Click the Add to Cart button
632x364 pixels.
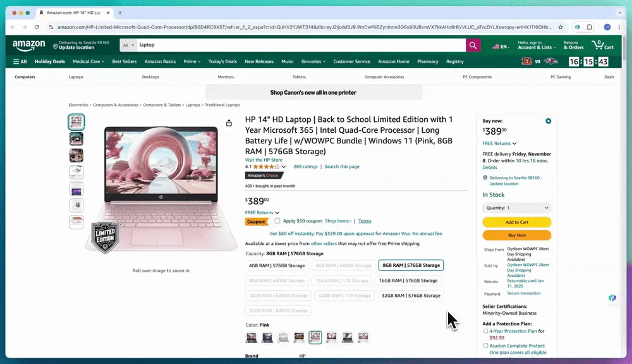pyautogui.click(x=517, y=222)
